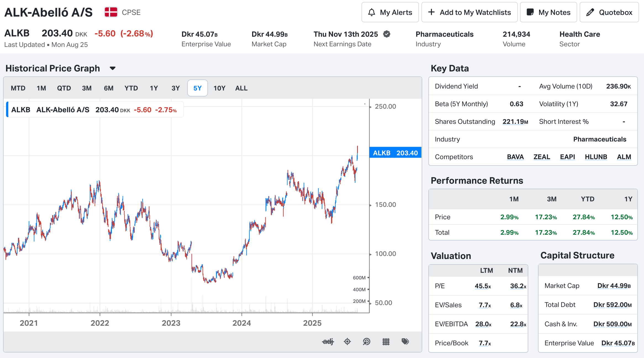Click the HLUNB competitor ticker
Image resolution: width=644 pixels, height=358 pixels.
coord(596,157)
